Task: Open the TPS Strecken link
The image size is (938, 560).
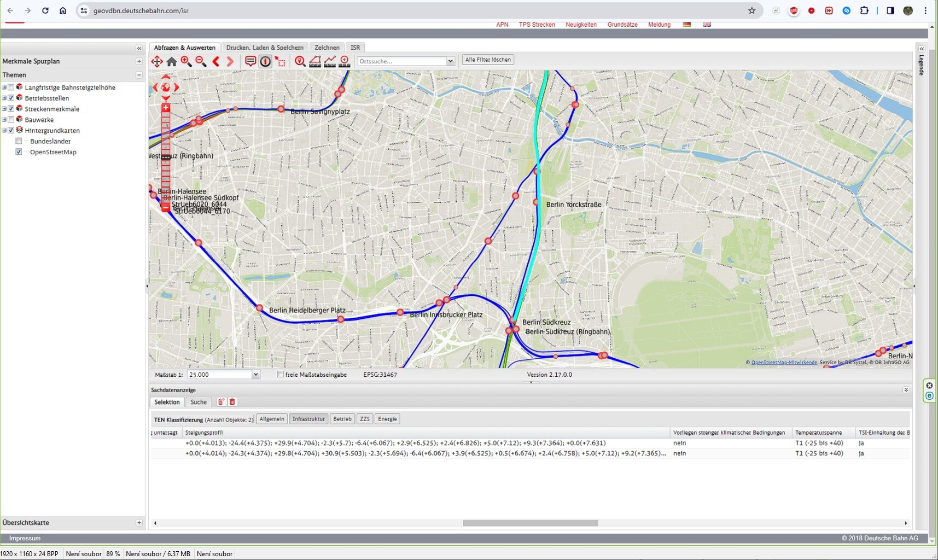Action: tap(537, 25)
